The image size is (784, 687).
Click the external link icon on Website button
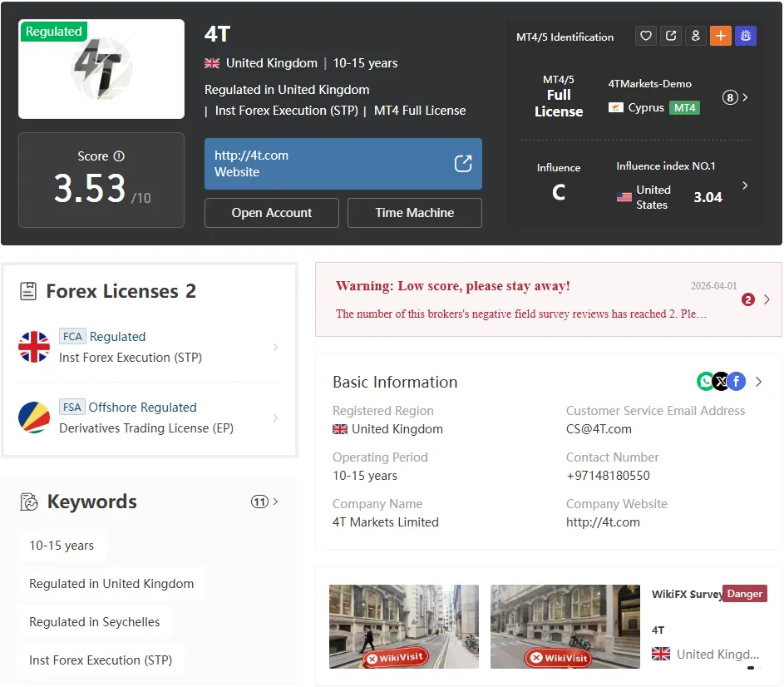pyautogui.click(x=463, y=164)
